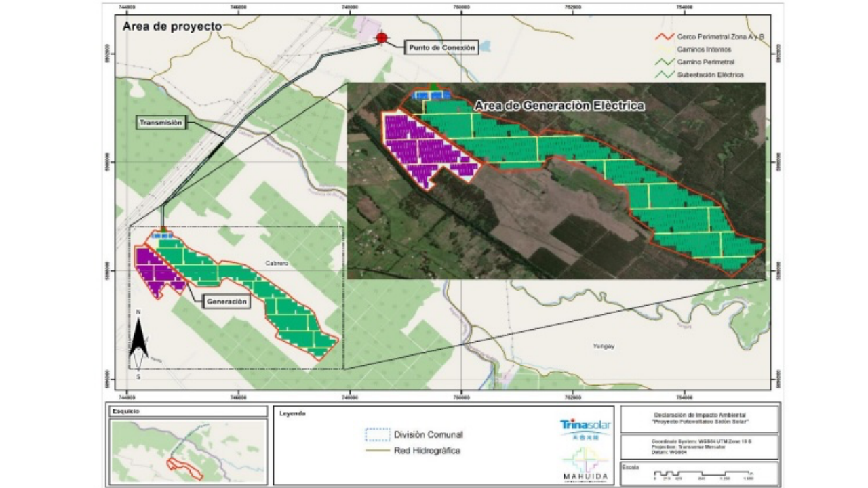Click the Trinasolar logo

click(585, 428)
